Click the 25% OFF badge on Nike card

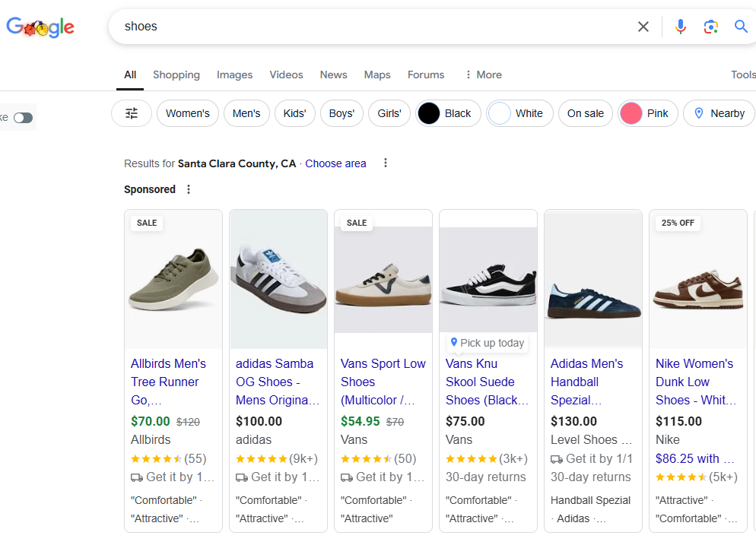point(678,223)
